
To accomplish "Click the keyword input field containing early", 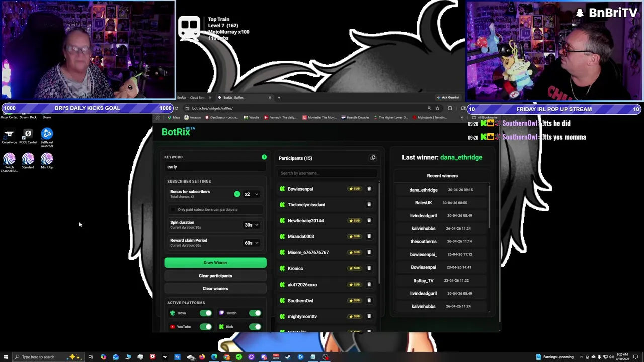I will pos(215,167).
